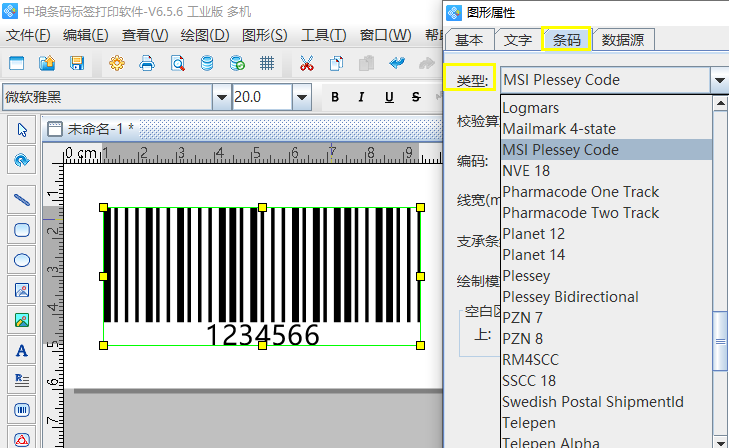
Task: Expand the 类型 barcode type dropdown
Action: (x=719, y=80)
